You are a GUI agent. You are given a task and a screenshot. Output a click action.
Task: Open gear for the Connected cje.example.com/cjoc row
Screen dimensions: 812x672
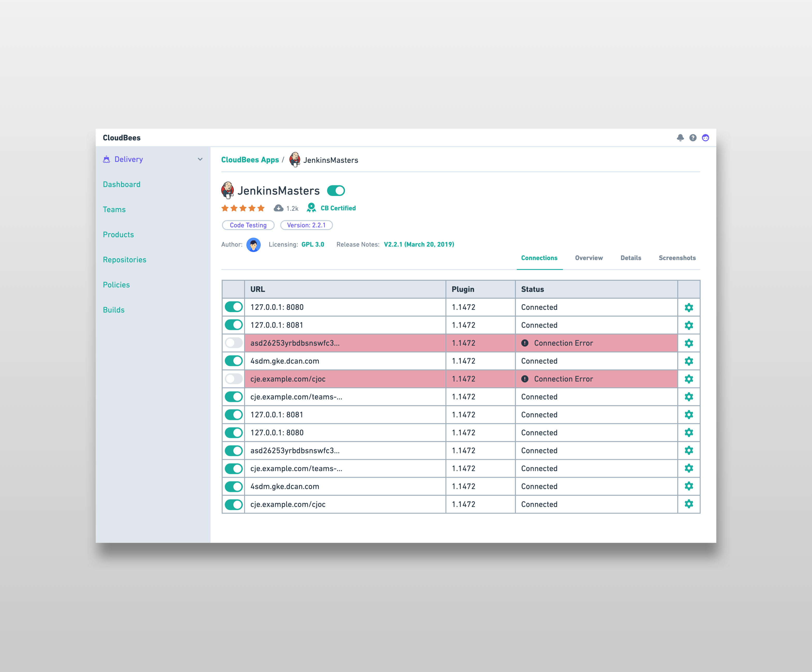pyautogui.click(x=689, y=504)
